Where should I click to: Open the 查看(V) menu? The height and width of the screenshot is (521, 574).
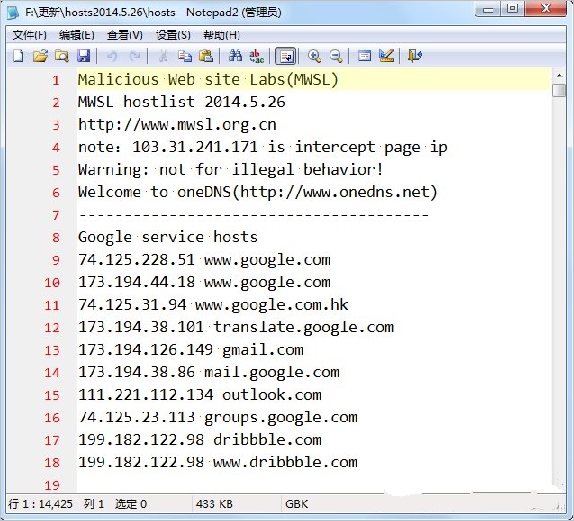(x=124, y=35)
